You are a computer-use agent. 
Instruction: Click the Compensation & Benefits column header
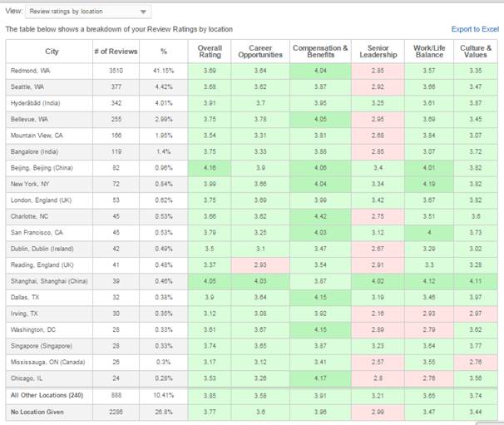pos(320,52)
